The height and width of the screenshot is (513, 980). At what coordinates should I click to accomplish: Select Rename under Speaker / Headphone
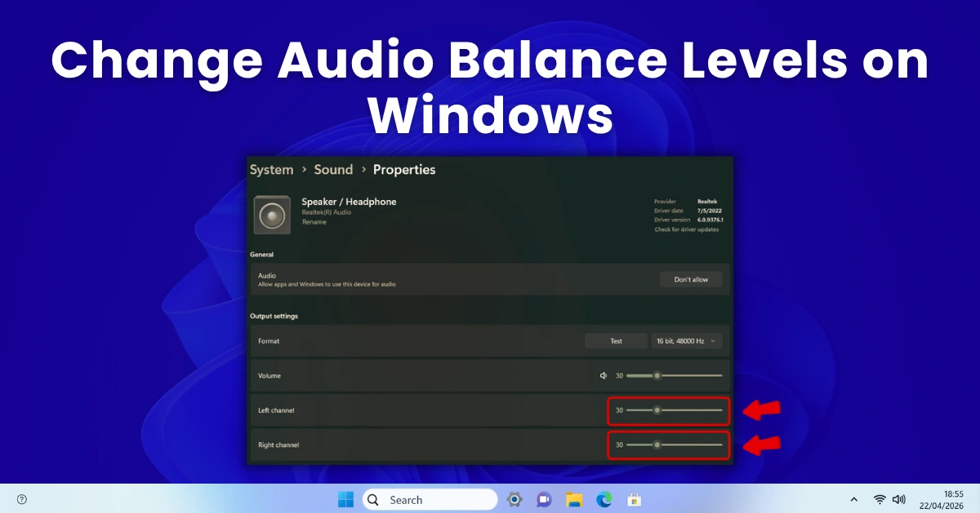(314, 222)
